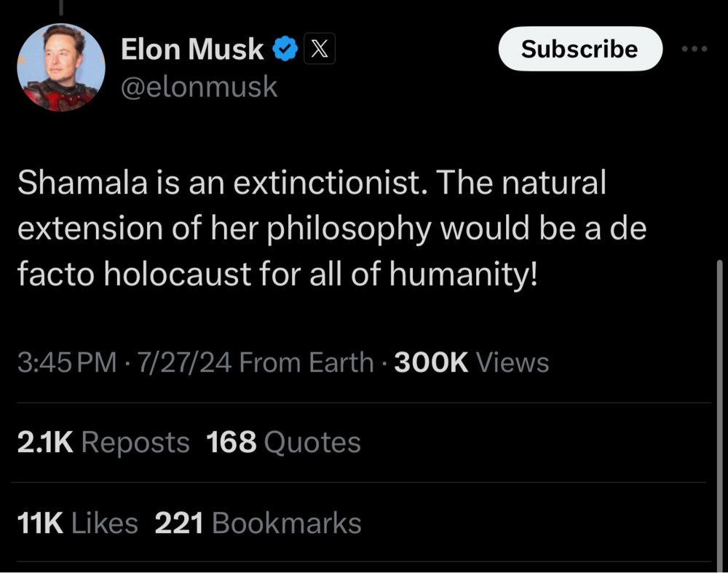Screen dimensions: 728x573
Task: Open the @elonmusk handle link
Action: coord(199,87)
